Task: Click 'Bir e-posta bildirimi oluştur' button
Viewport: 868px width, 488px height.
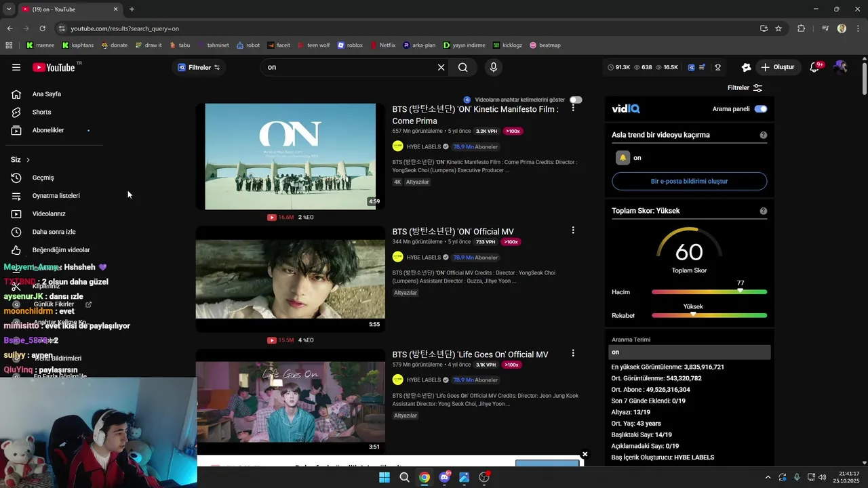Action: tap(689, 182)
